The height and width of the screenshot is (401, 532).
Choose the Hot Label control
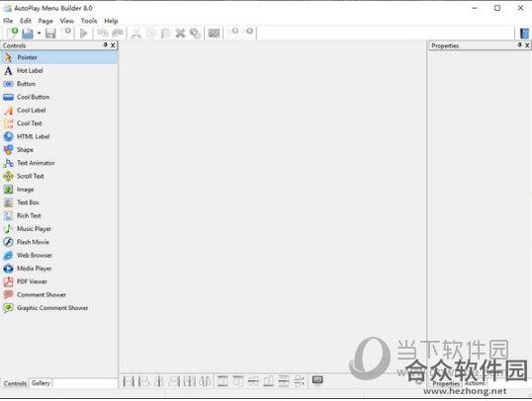(x=59, y=70)
